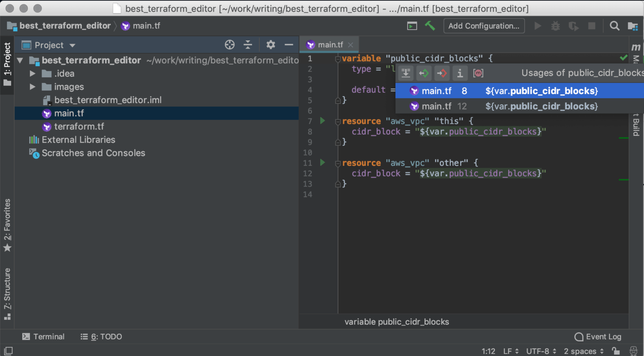Click the Build project hammer icon
The height and width of the screenshot is (356, 644).
(x=430, y=26)
